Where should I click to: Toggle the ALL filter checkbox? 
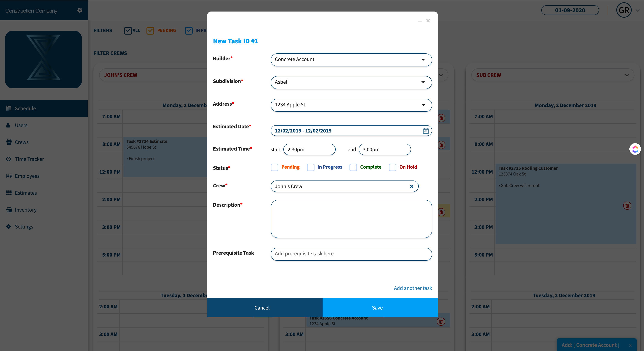128,31
